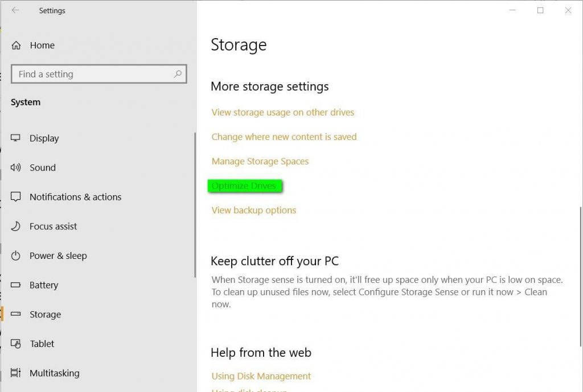Select Change where new content is saved
The height and width of the screenshot is (392, 583).
[284, 137]
